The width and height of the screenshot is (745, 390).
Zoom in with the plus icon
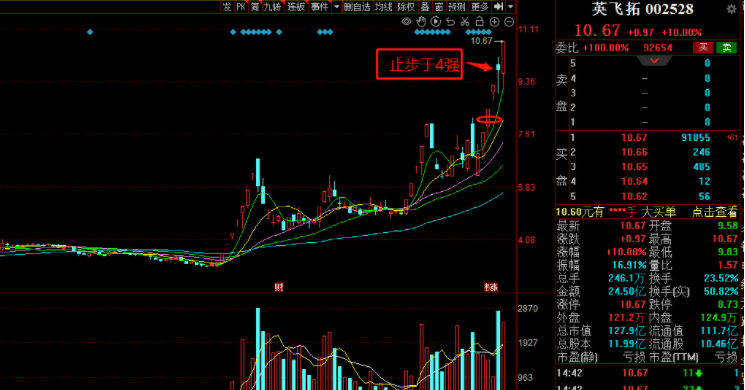click(x=495, y=21)
